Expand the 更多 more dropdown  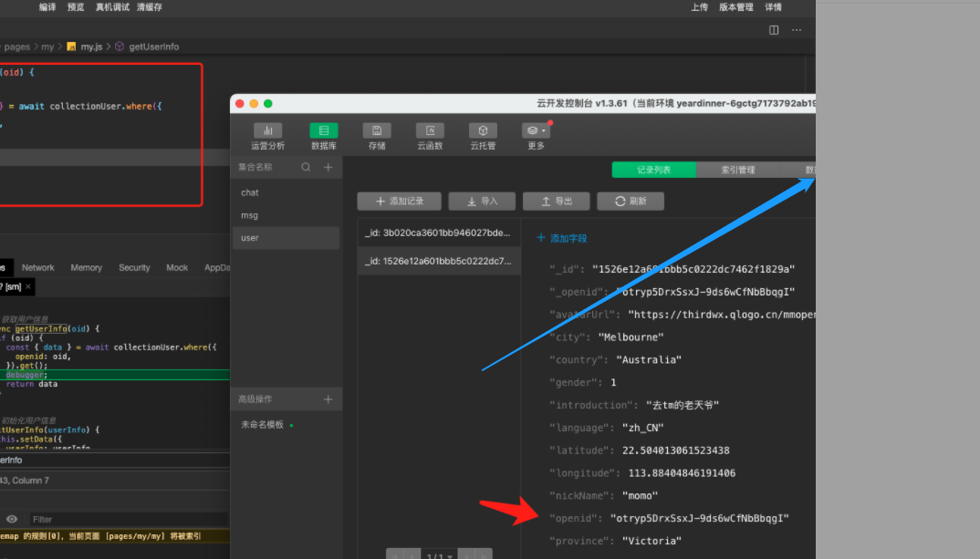tap(536, 136)
